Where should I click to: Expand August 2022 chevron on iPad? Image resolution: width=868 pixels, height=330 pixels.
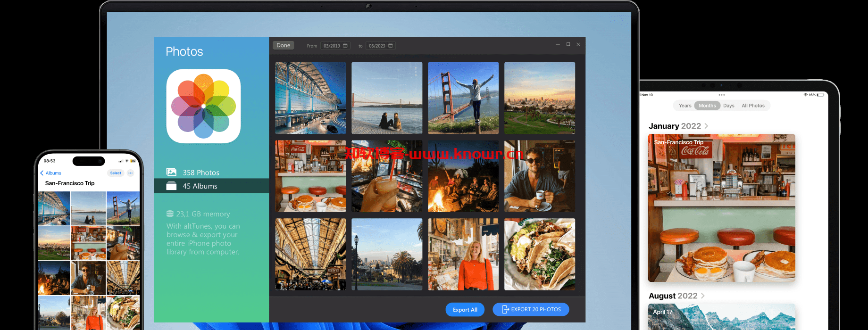pyautogui.click(x=702, y=296)
